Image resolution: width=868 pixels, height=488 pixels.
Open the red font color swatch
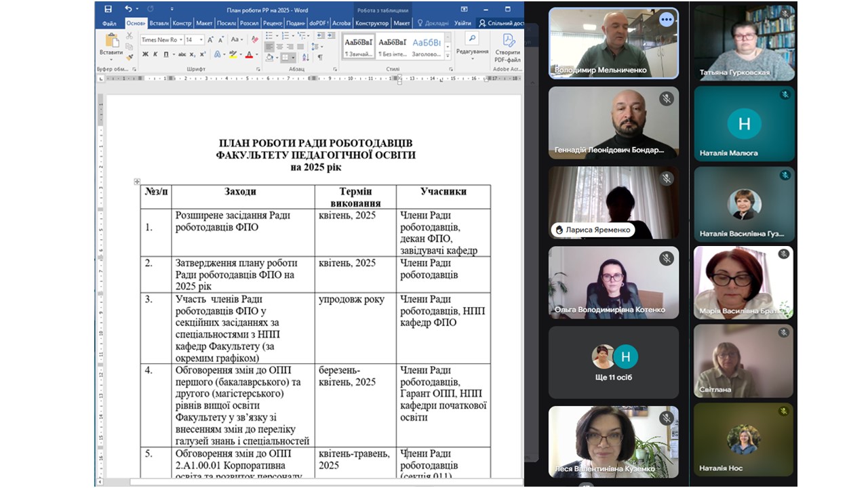(x=250, y=55)
